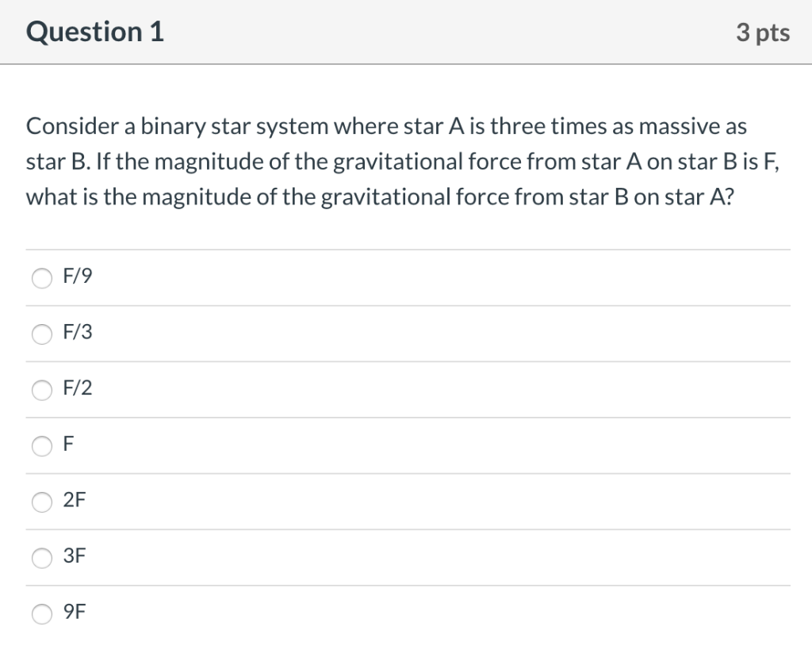812x668 pixels.
Task: Click the F/3 answer label text
Action: click(76, 333)
